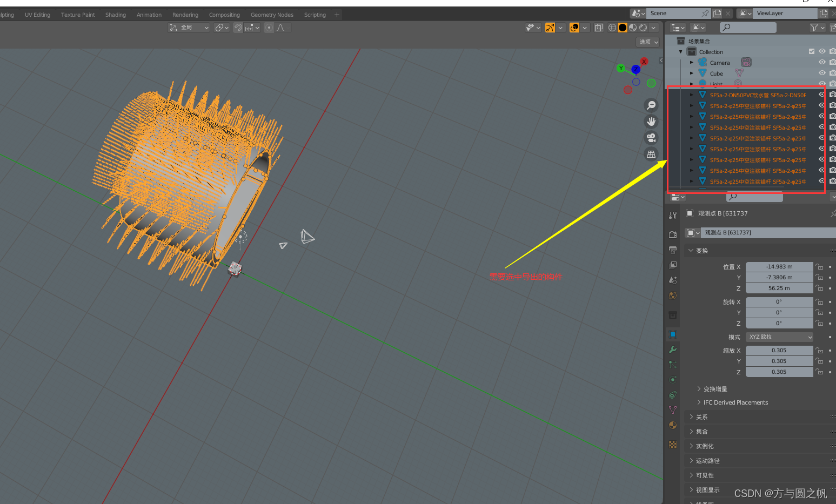
Task: Toggle camera view with the camera gizmo
Action: click(651, 138)
